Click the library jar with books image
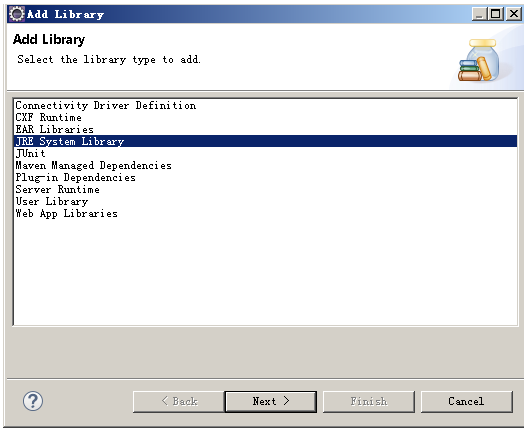This screenshot has height=428, width=524. click(479, 60)
